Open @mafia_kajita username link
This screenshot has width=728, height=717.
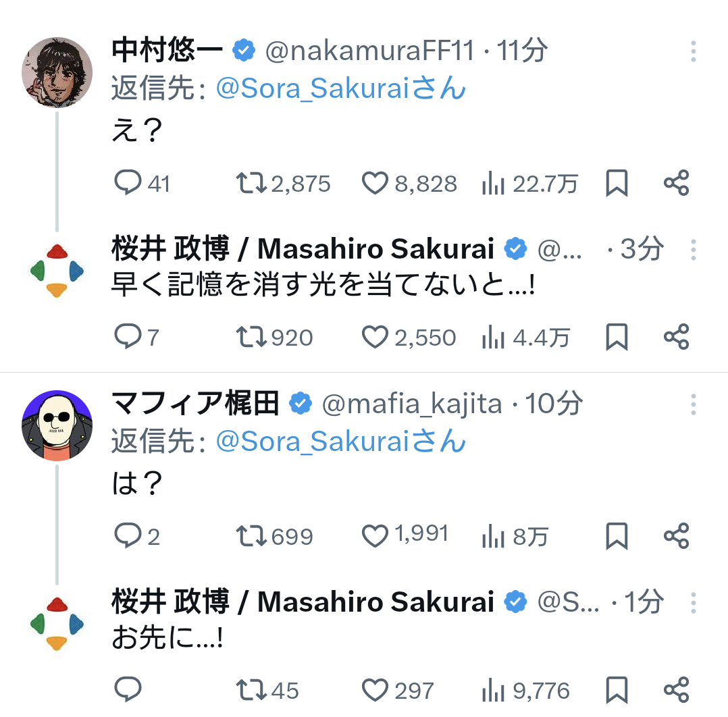(x=411, y=404)
